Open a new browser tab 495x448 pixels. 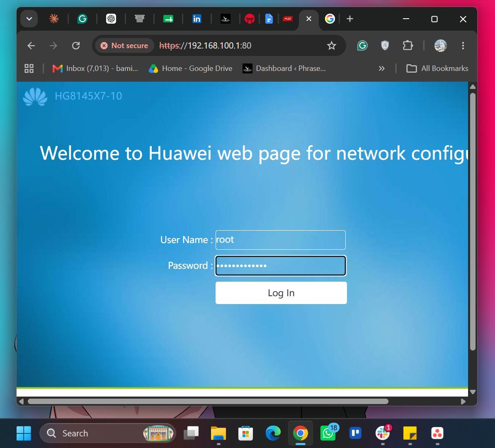pyautogui.click(x=350, y=19)
